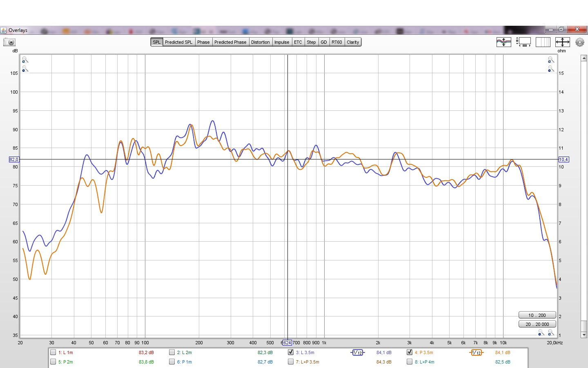Click the graph limits arrows icon
Screen dimensions: 588x368
562,42
